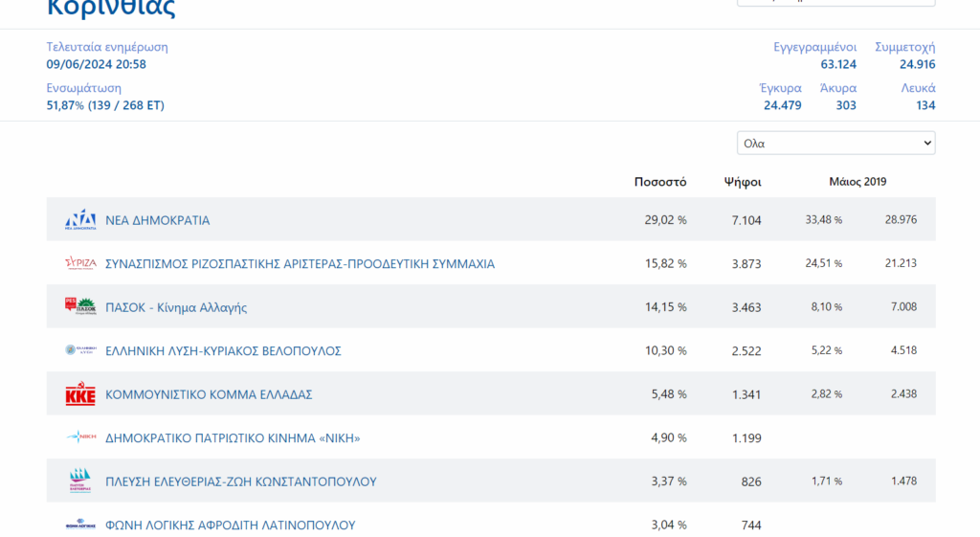
Task: Click the blank votes value 134
Action: pos(925,105)
